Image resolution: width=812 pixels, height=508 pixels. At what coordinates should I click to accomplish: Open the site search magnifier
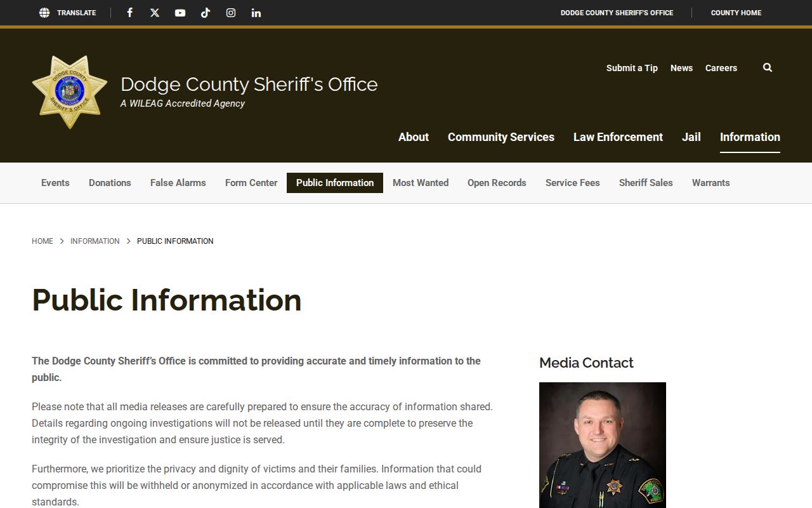point(768,67)
